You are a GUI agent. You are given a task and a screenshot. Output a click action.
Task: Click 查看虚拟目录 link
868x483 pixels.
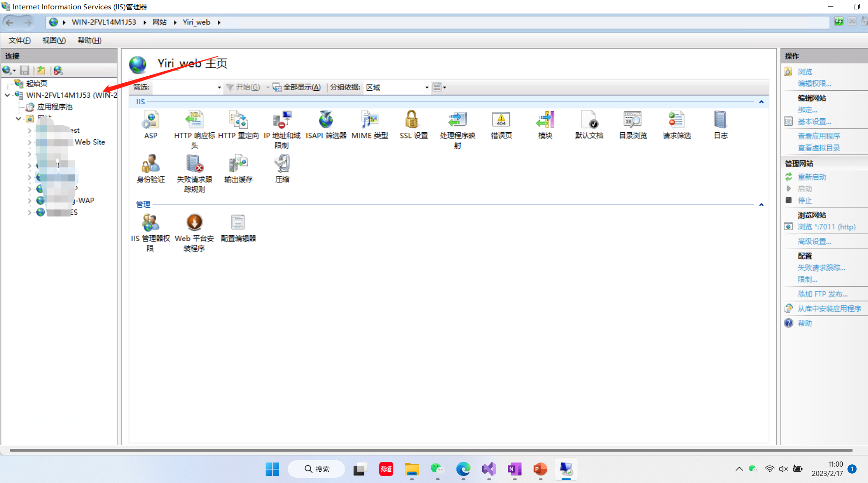pyautogui.click(x=819, y=148)
